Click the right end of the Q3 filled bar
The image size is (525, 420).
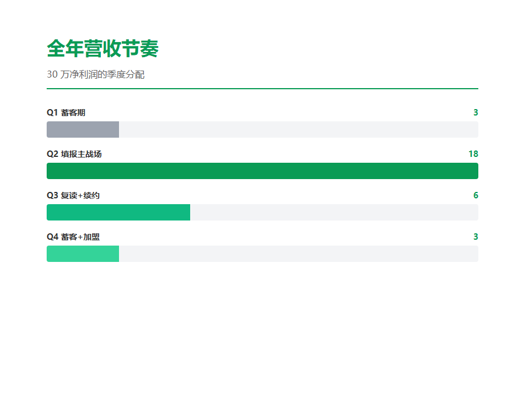[187, 212]
